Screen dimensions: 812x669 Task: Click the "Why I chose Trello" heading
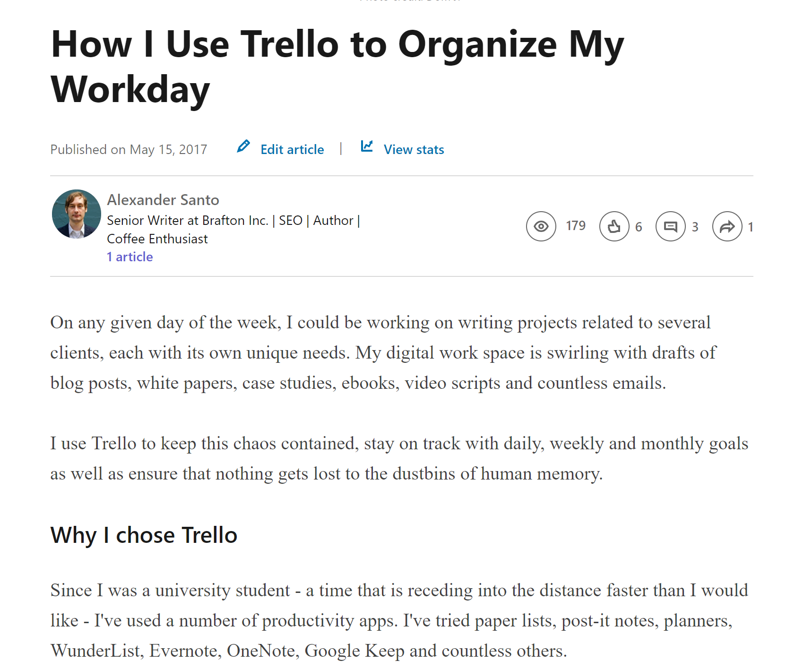[x=144, y=535]
